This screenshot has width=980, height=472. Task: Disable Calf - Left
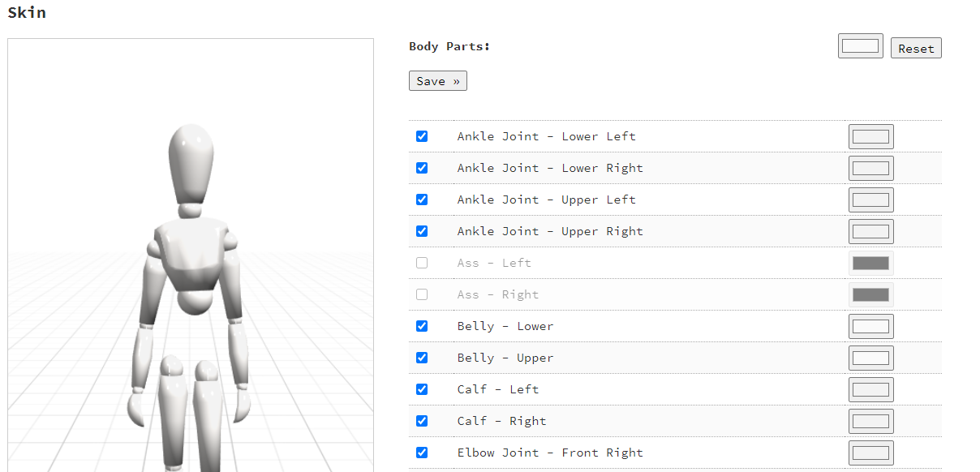[x=422, y=389]
